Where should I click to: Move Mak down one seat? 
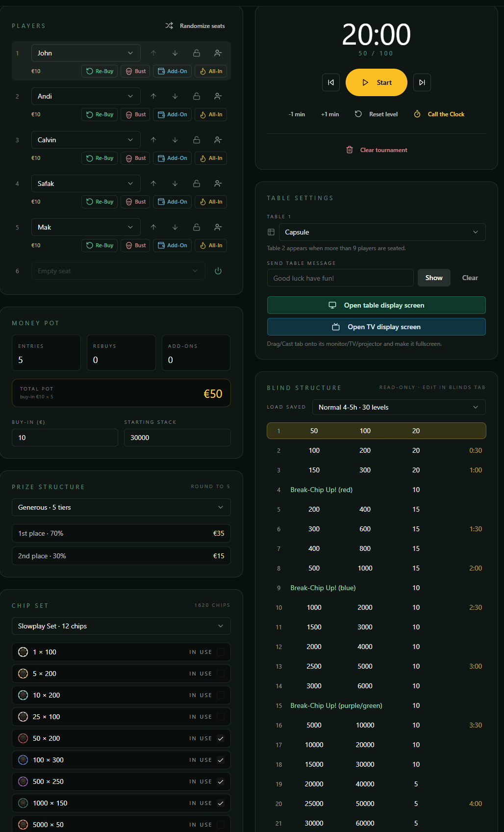click(175, 227)
